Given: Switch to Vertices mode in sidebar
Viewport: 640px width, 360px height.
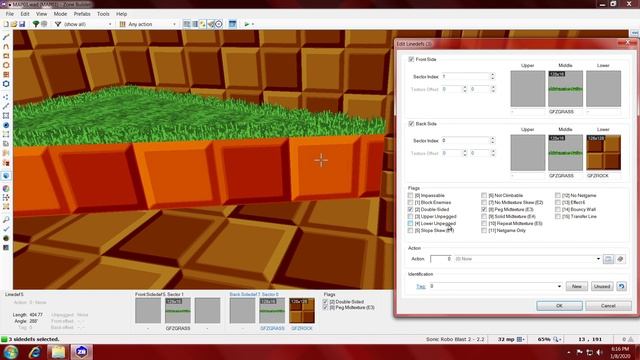Looking at the screenshot, I should pos(6,97).
